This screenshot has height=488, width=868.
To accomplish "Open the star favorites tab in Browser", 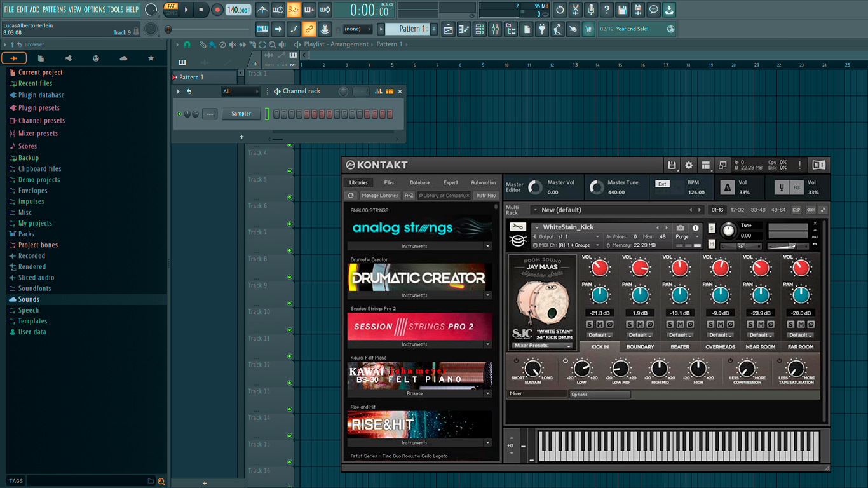I will coord(151,58).
